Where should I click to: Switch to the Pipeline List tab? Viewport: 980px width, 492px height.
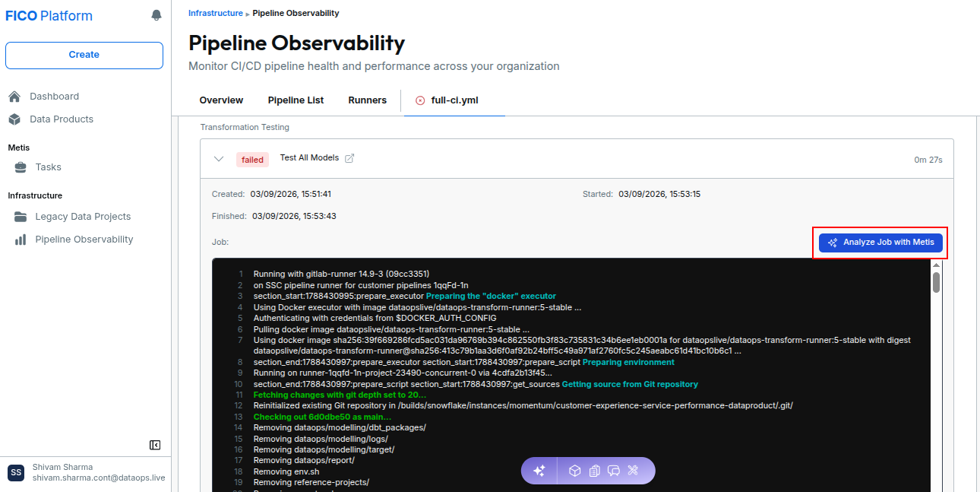(296, 100)
